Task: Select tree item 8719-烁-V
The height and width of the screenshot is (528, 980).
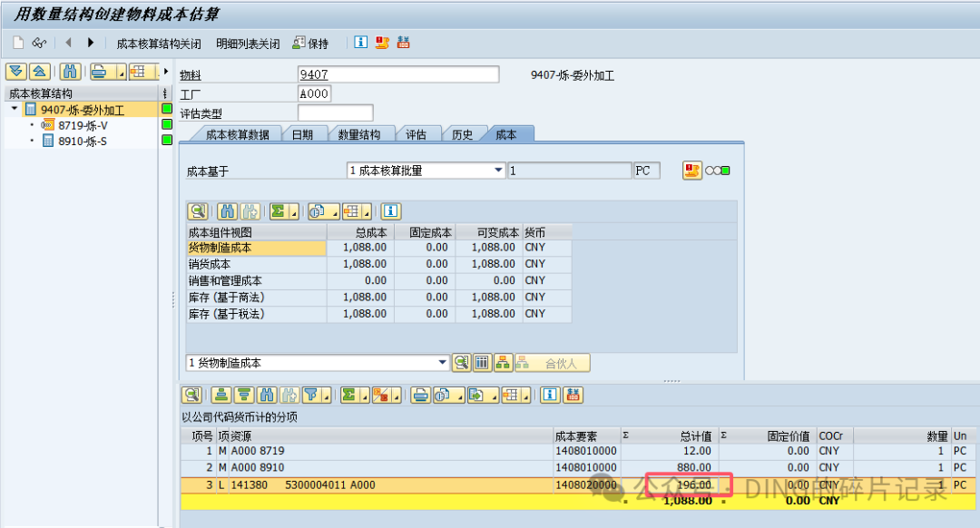Action: point(83,125)
